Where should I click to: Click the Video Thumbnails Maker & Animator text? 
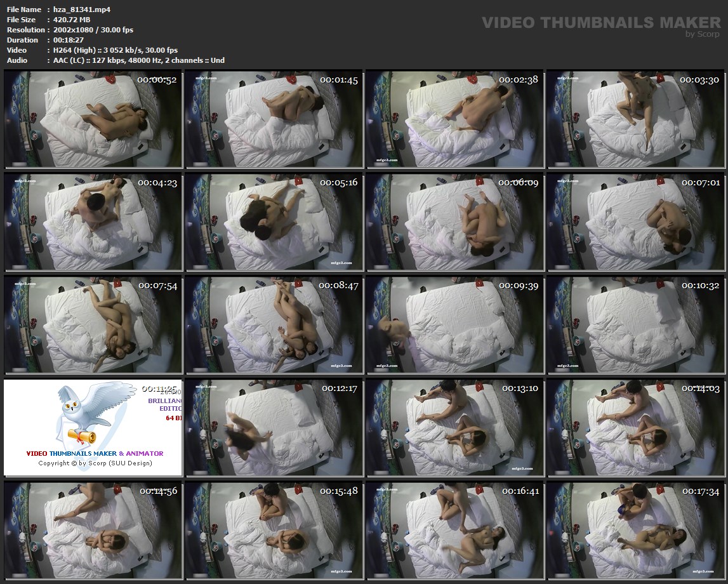(x=95, y=453)
